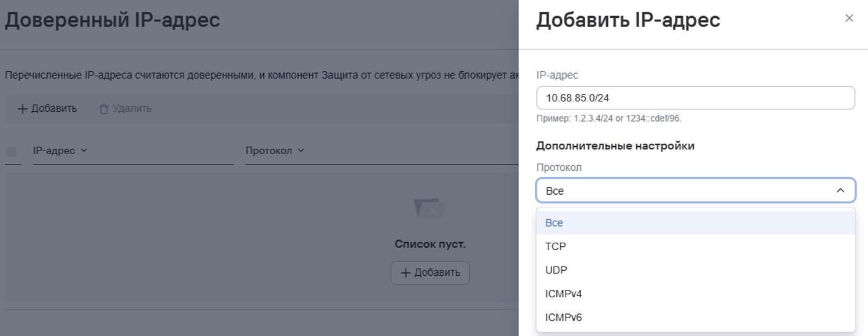Click Добавить in the toolbar
This screenshot has width=868, height=336.
click(47, 109)
